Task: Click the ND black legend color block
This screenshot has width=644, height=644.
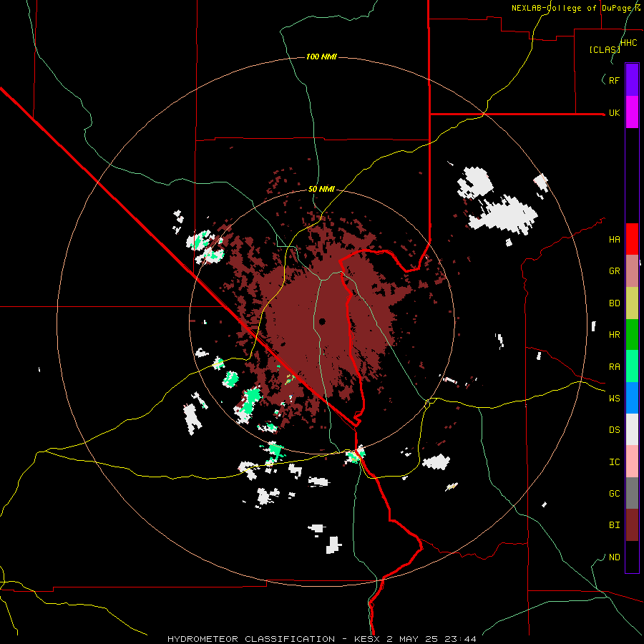Action: tap(632, 557)
